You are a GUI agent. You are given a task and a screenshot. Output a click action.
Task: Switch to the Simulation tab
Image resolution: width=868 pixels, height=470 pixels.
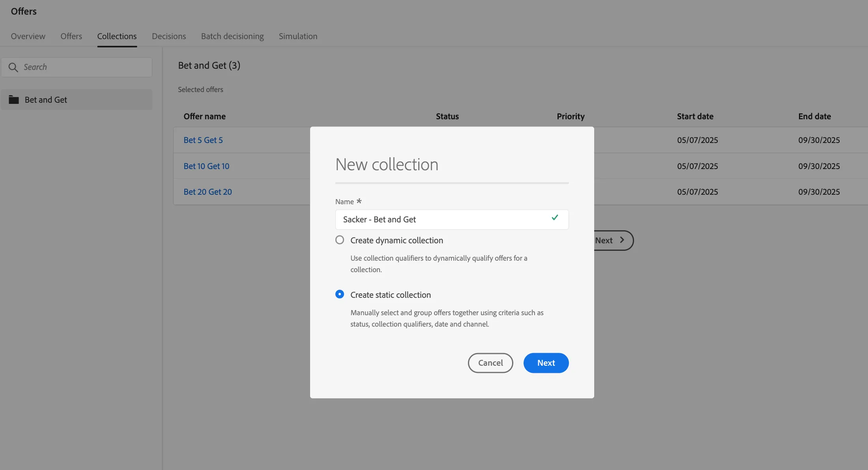[298, 36]
